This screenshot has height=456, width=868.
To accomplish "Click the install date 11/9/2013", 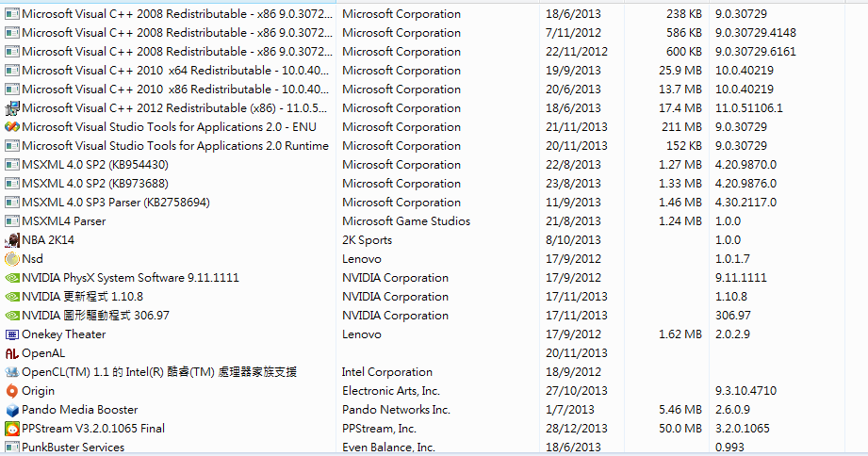I will tap(573, 202).
